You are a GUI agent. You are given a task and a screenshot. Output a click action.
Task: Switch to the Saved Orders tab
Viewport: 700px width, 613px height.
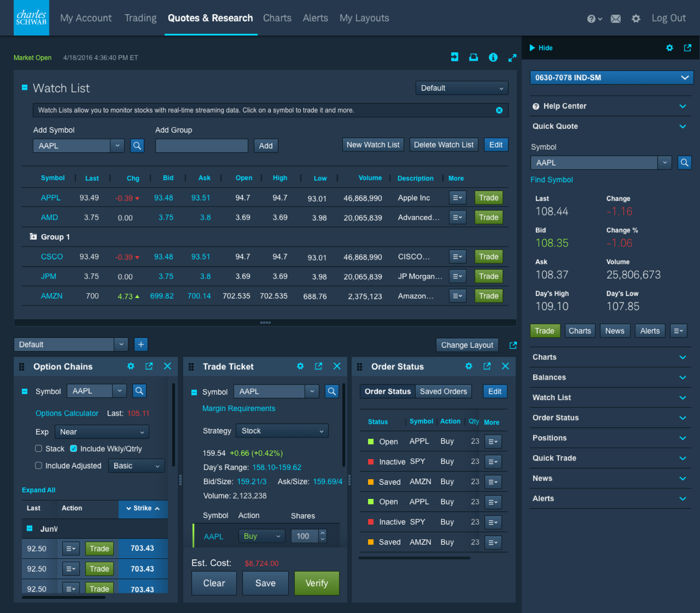click(x=443, y=392)
